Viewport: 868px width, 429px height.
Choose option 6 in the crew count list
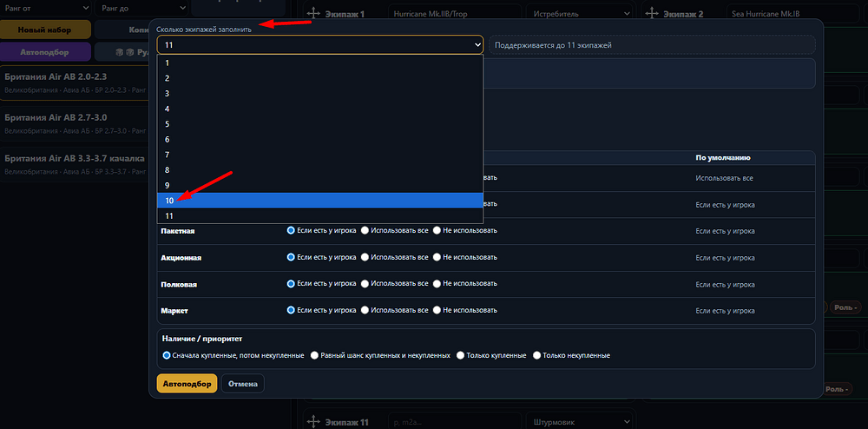pyautogui.click(x=320, y=139)
